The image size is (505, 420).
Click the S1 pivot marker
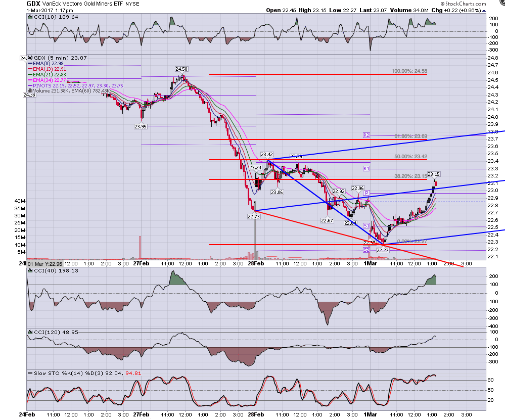pyautogui.click(x=366, y=225)
